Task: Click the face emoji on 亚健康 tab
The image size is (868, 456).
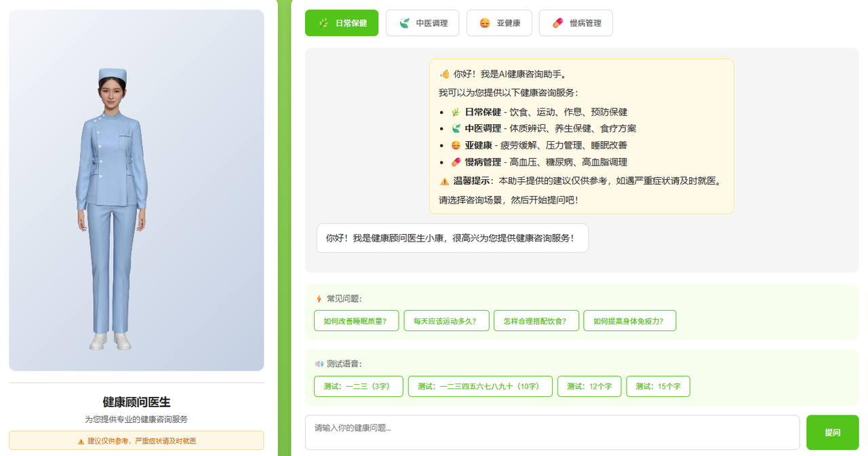Action: click(x=485, y=23)
